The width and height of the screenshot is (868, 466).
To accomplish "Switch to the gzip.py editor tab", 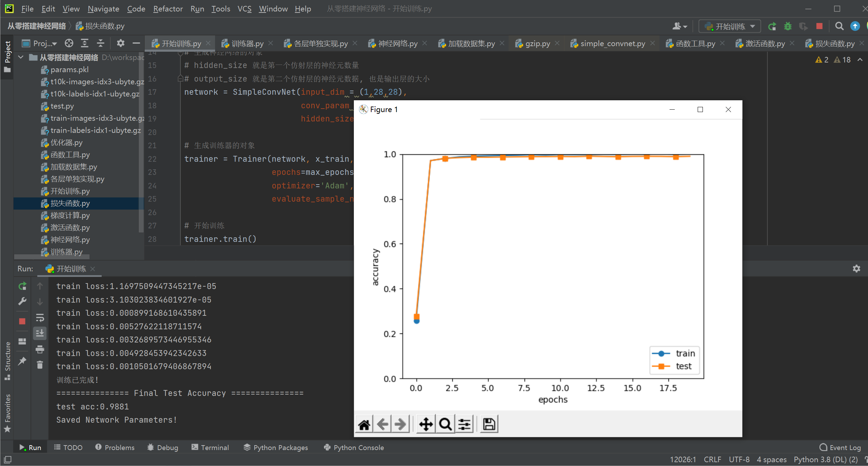I will click(537, 43).
